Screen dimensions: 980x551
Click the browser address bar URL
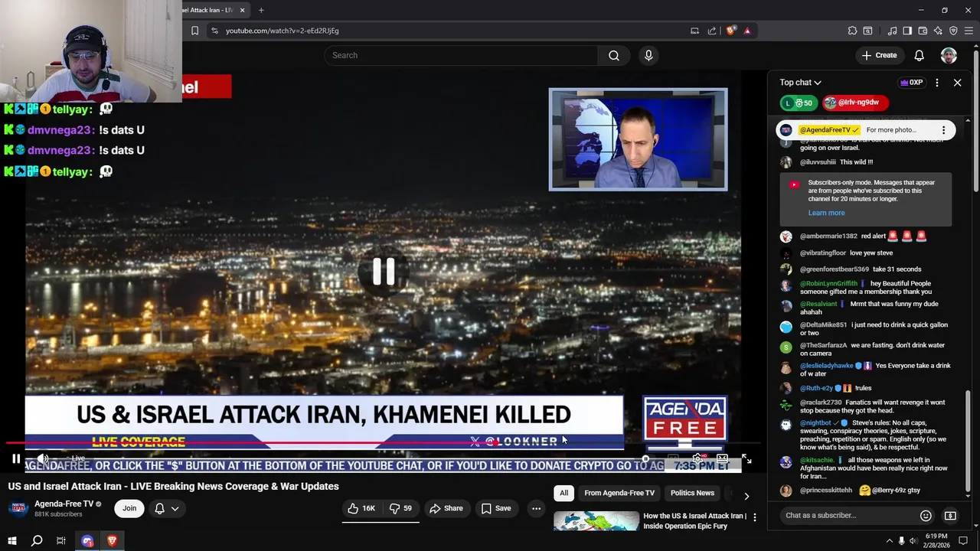282,31
